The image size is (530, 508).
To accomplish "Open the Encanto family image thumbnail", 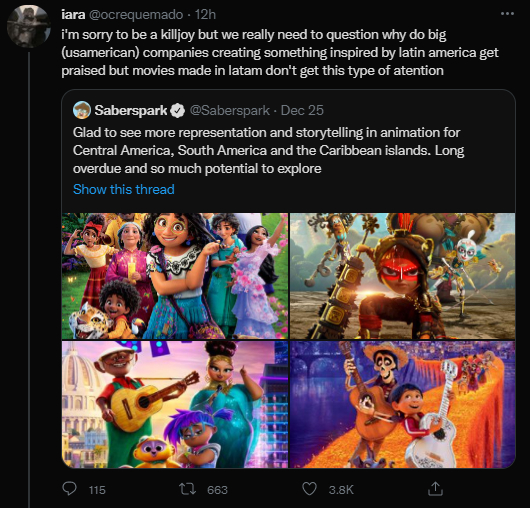I will tap(175, 276).
